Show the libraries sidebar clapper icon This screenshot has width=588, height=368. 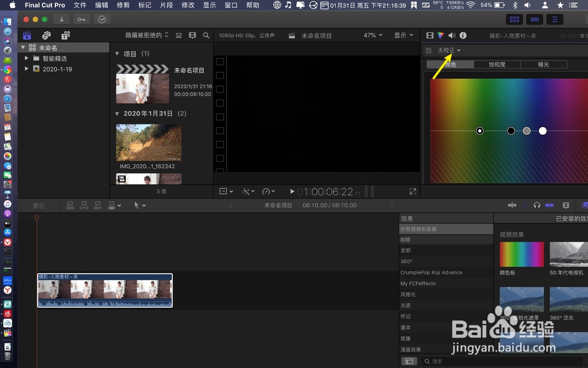pos(27,35)
